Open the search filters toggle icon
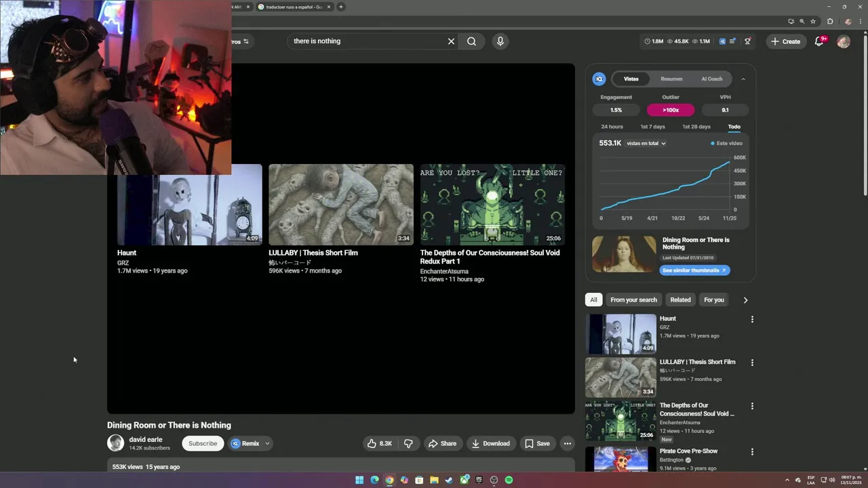The width and height of the screenshot is (868, 488). (246, 41)
